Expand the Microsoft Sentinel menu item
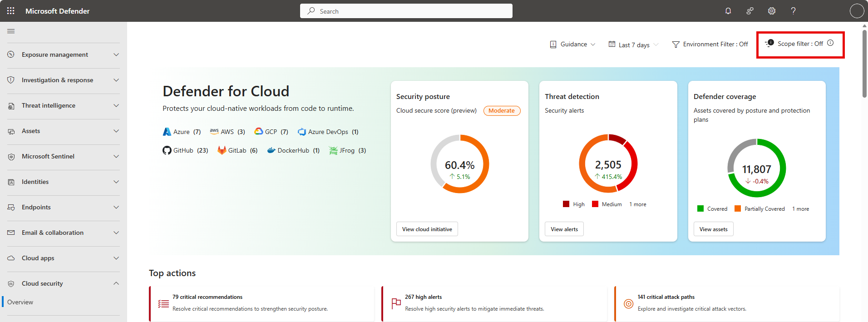 [x=64, y=156]
